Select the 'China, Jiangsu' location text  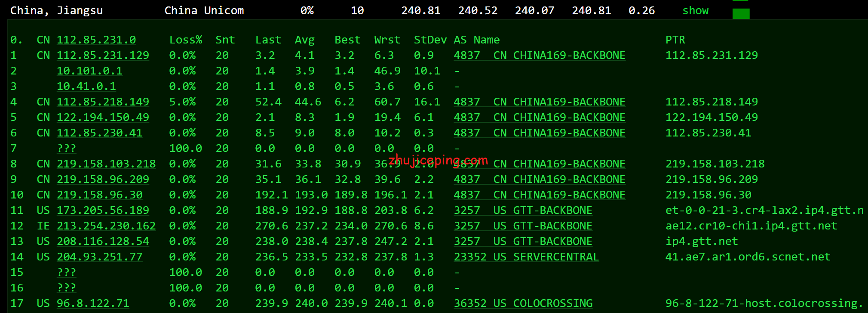[56, 11]
